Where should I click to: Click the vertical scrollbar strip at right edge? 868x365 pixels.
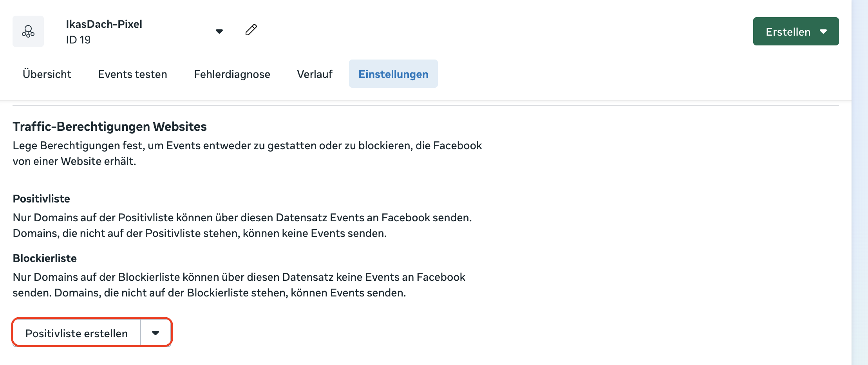pyautogui.click(x=860, y=182)
